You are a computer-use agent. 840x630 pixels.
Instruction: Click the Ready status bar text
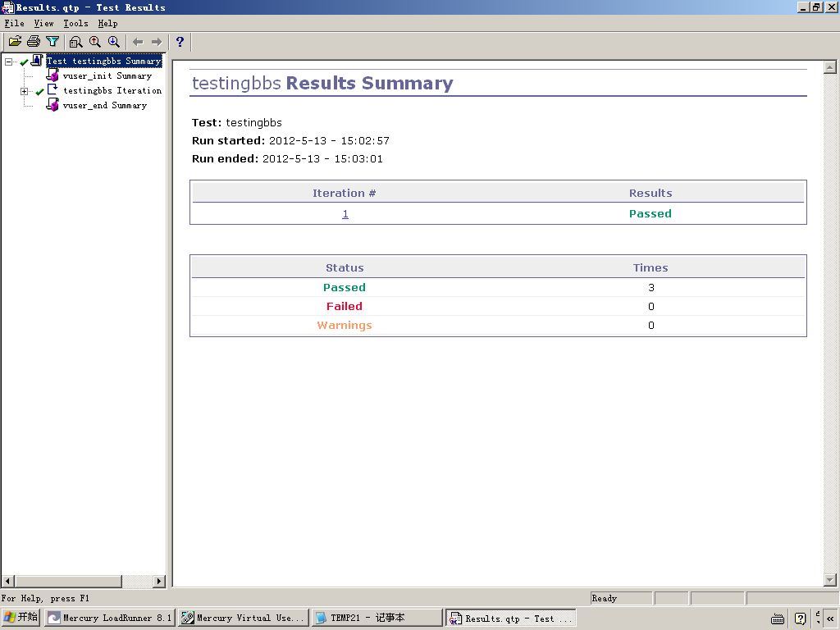click(605, 598)
